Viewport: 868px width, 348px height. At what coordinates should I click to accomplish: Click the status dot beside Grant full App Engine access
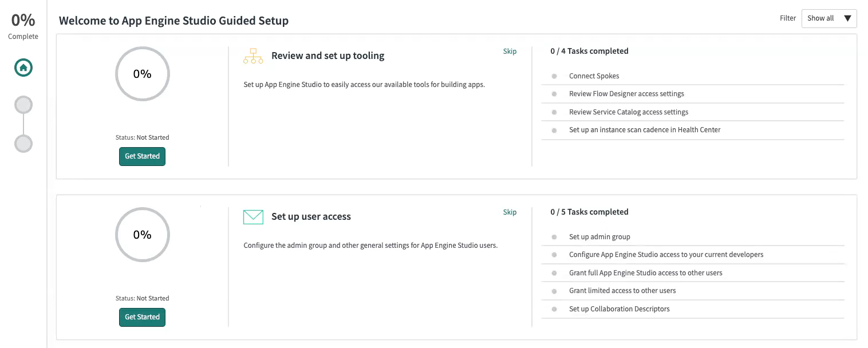click(554, 273)
